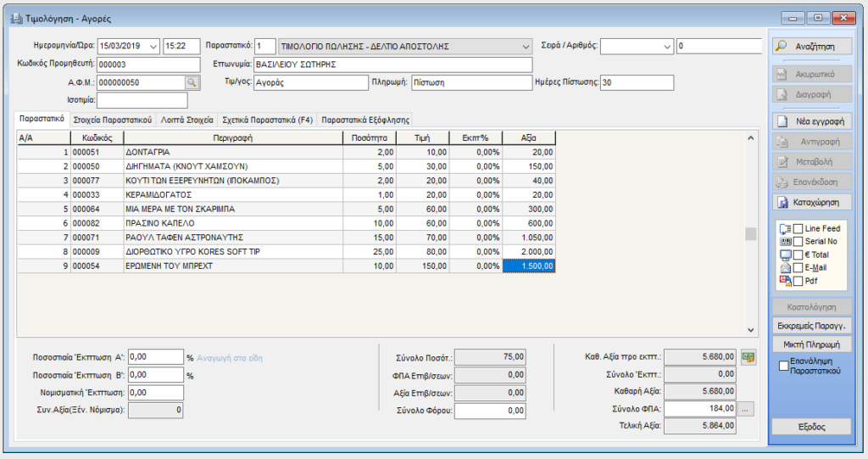868x459 pixels.
Task: Click the Αξία column header
Action: [529, 138]
